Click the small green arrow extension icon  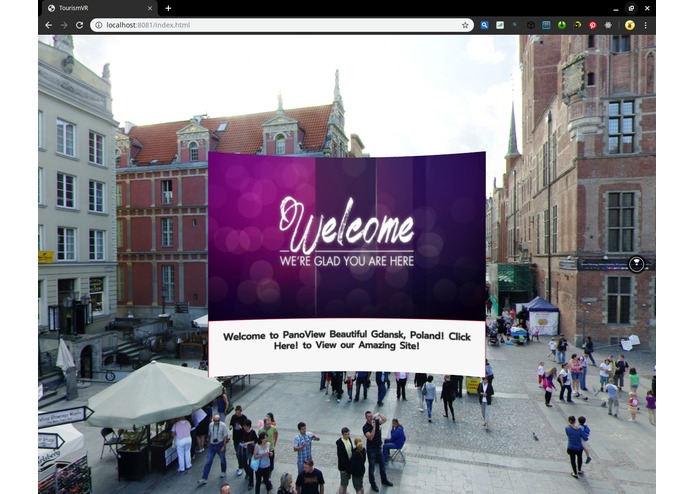pyautogui.click(x=515, y=25)
